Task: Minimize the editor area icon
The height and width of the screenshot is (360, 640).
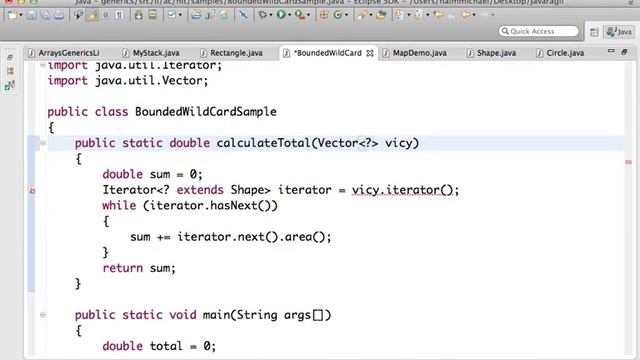Action: (x=611, y=51)
